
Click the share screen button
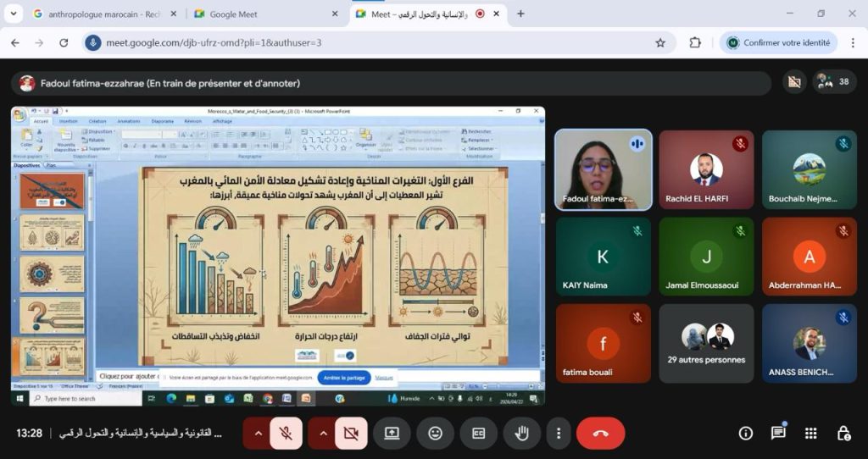[x=392, y=433]
